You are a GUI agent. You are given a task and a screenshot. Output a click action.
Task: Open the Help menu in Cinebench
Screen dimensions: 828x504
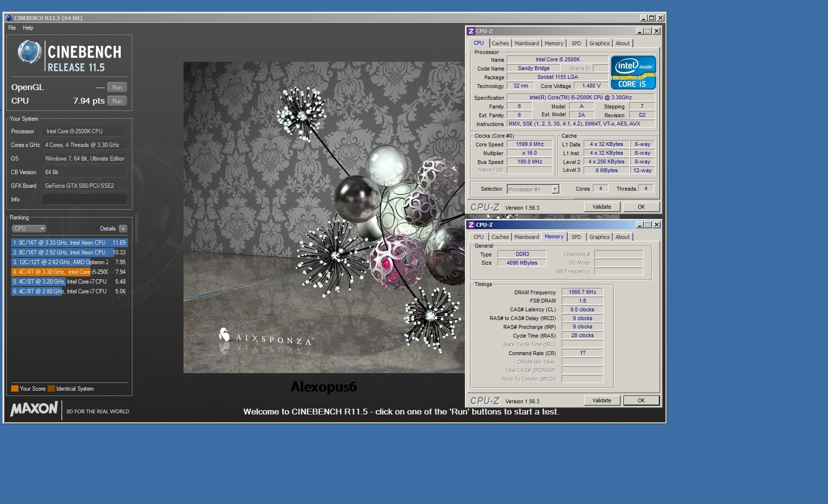(x=28, y=28)
